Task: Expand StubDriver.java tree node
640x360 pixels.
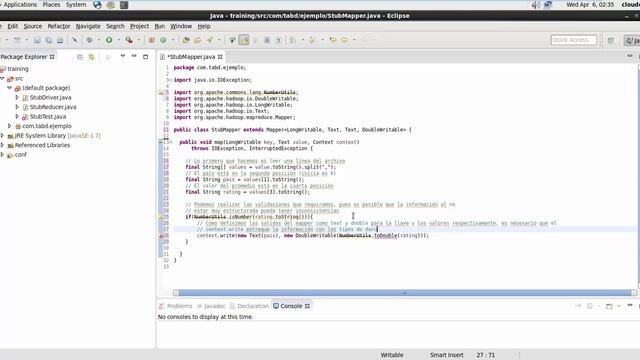Action: 17,97
